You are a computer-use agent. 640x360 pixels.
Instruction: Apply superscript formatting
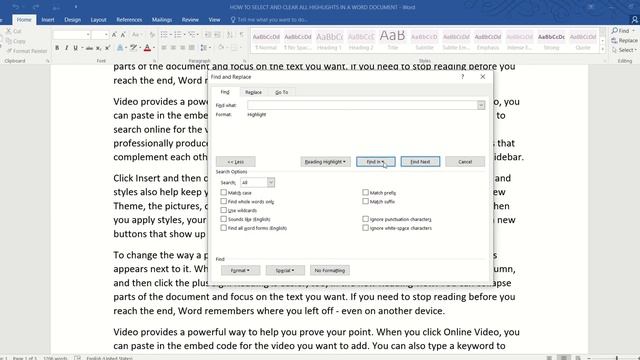click(x=107, y=48)
